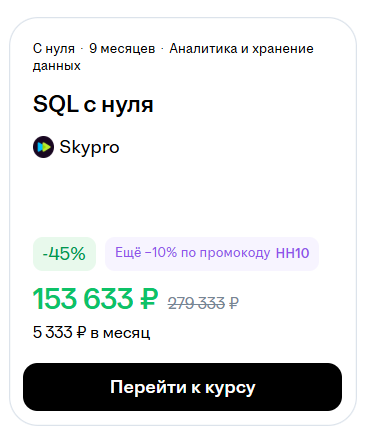Image resolution: width=366 pixels, height=429 pixels.
Task: Click the "9 месяцев" duration label
Action: [x=122, y=49]
